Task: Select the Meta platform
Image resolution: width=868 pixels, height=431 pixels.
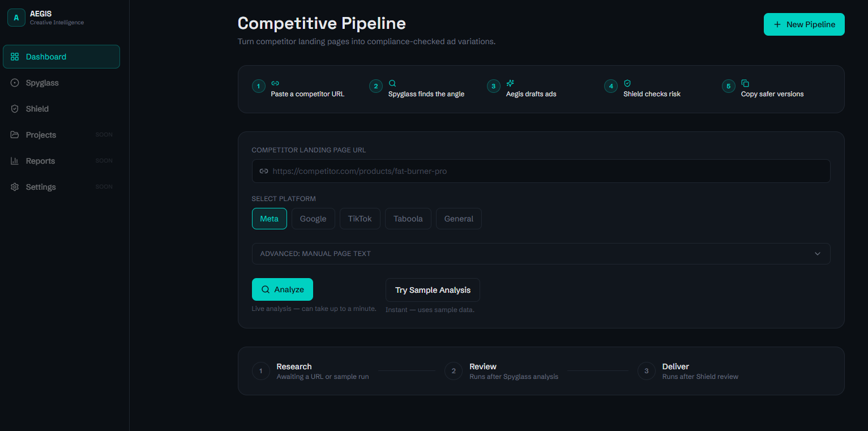Action: (x=270, y=219)
